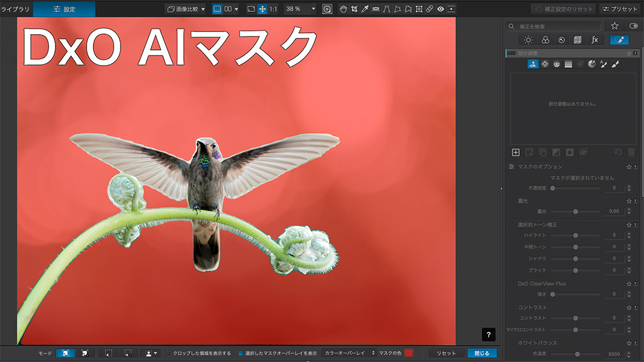This screenshot has height=362, width=644.
Task: Open the Geometry cube tab
Action: pyautogui.click(x=578, y=40)
